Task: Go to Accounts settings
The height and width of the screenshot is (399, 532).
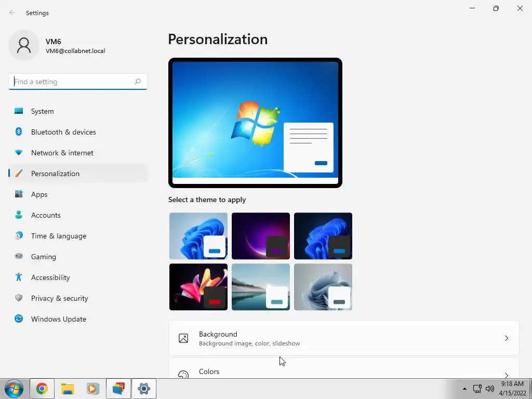Action: pyautogui.click(x=78, y=215)
